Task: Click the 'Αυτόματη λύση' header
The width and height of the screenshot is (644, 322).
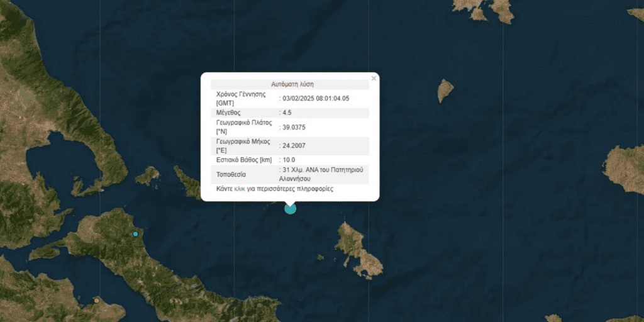Action: (292, 84)
